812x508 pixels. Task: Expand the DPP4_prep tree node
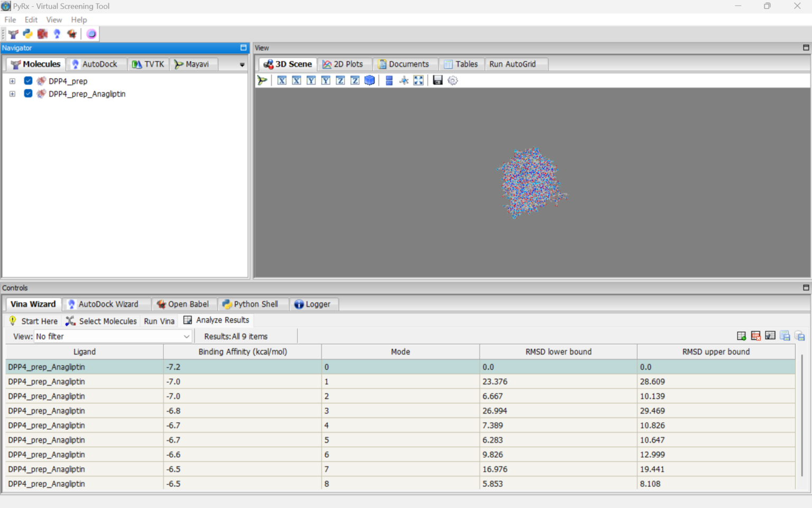pyautogui.click(x=12, y=81)
